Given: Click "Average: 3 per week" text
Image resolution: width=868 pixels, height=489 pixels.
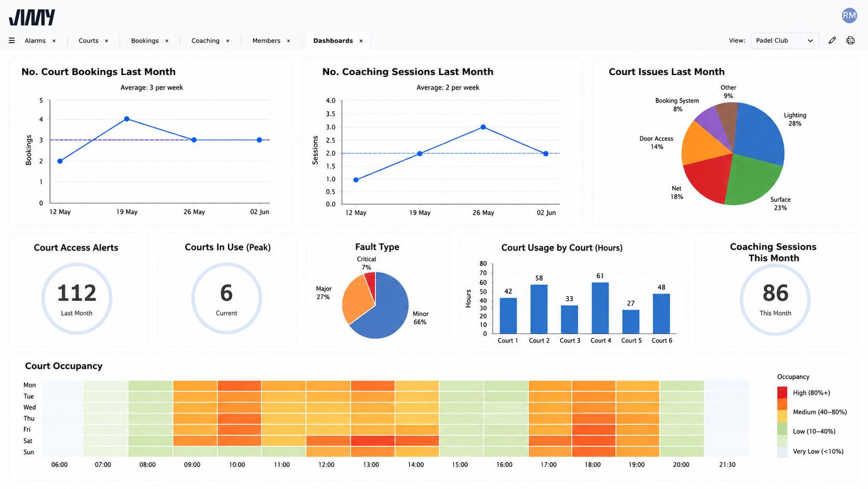Looking at the screenshot, I should (152, 87).
